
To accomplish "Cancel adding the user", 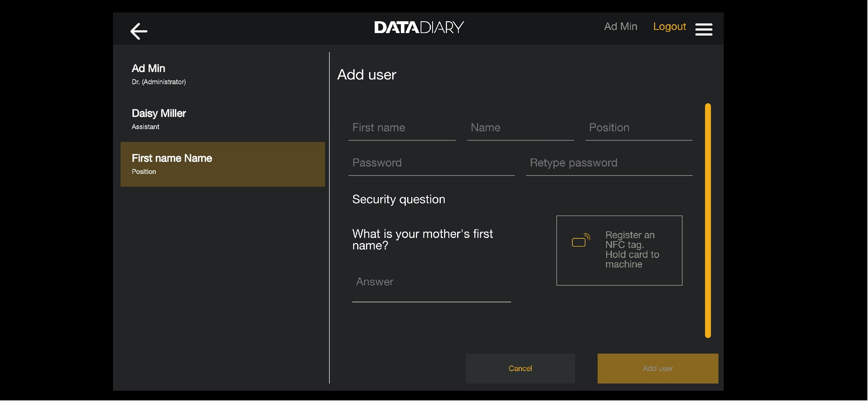I will [x=520, y=369].
